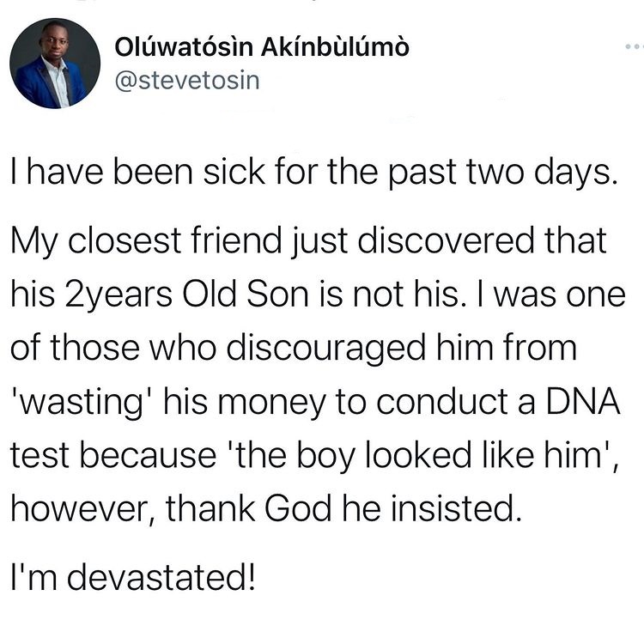Viewport: 644px width, 644px height.
Task: Open the display name Olúwatósìn Akínbùlúmò
Action: click(x=262, y=47)
